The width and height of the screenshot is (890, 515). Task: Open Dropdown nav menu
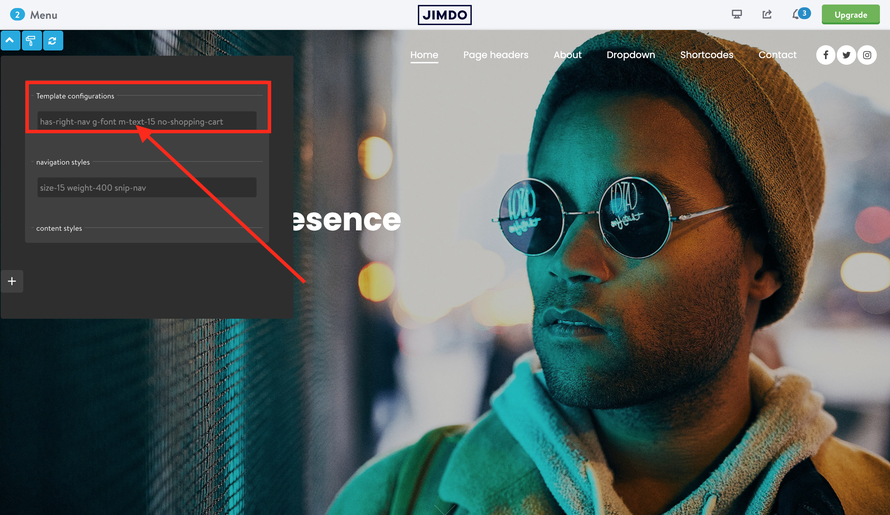[631, 55]
